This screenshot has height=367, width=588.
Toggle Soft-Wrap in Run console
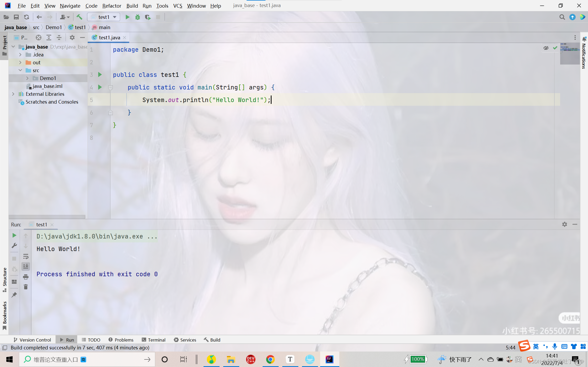coord(26,256)
